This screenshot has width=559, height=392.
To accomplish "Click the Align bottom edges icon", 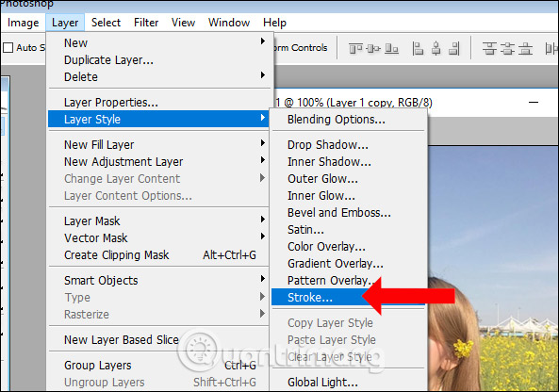I will pyautogui.click(x=391, y=48).
